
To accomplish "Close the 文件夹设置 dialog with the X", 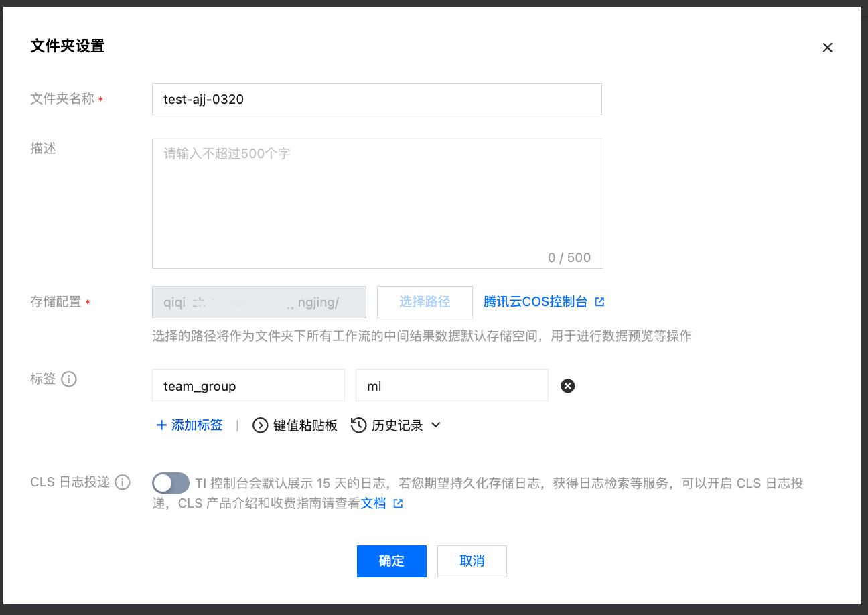I will point(827,48).
